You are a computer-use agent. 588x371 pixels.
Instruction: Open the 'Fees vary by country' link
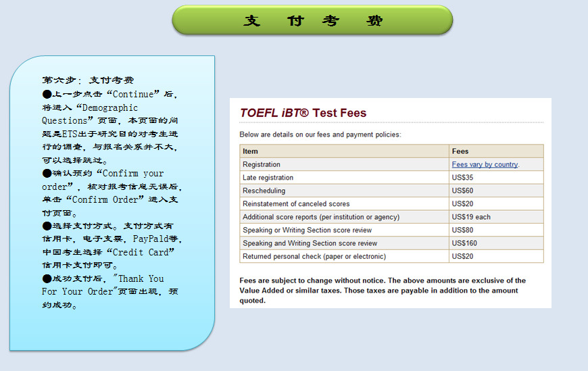(x=485, y=164)
